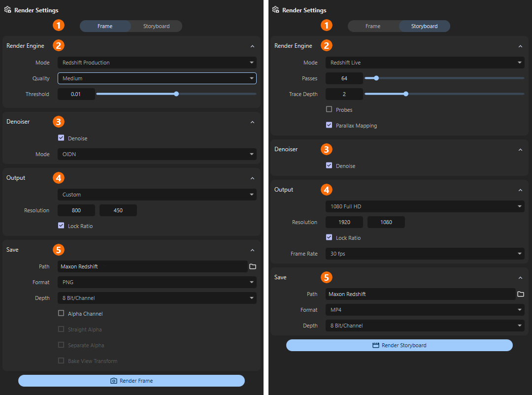The image size is (532, 395).
Task: Click the resolution width field showing 800
Action: coord(76,210)
